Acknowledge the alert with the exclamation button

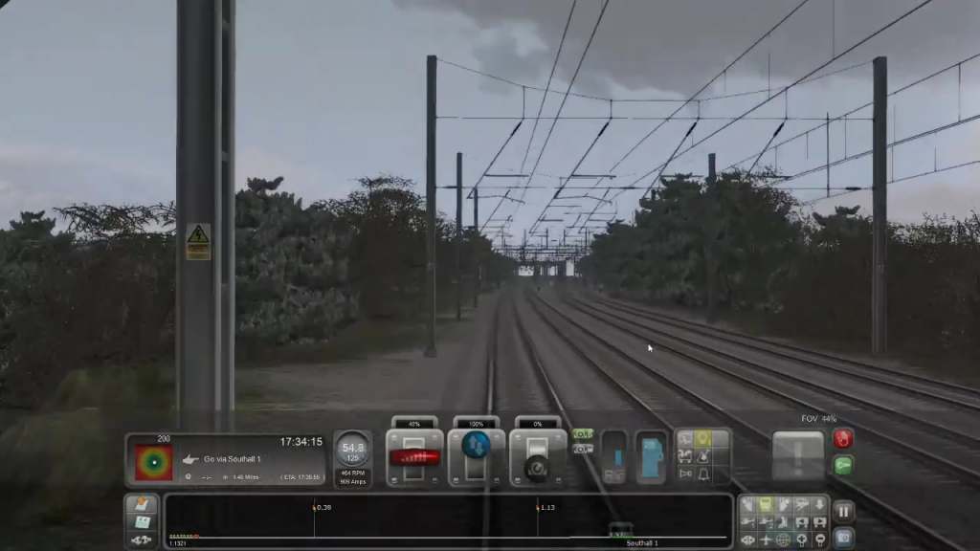(798, 456)
